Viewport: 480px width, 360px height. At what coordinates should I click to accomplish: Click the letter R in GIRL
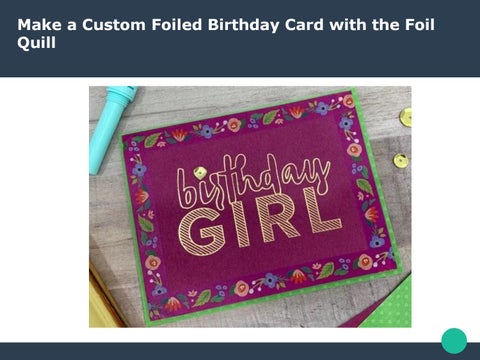pyautogui.click(x=278, y=219)
